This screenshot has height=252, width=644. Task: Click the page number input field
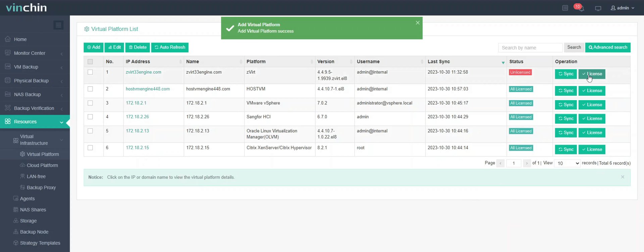pyautogui.click(x=514, y=163)
